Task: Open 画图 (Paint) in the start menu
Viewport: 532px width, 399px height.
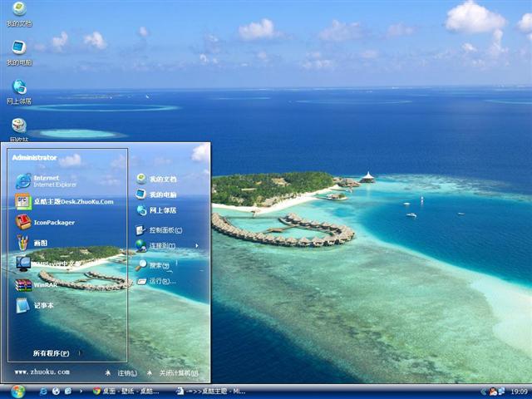Action: coord(39,243)
